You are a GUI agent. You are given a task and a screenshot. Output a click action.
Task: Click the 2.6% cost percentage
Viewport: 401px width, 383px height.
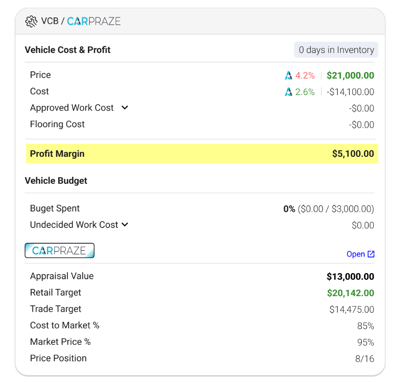tap(305, 92)
